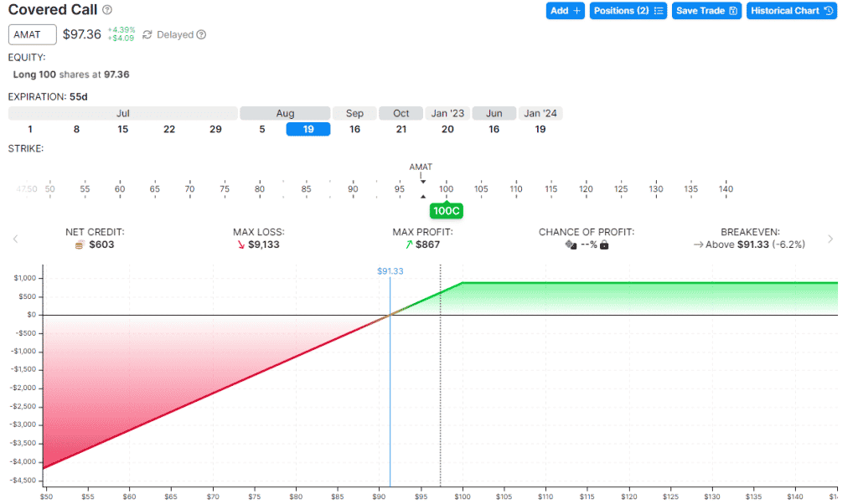858x504 pixels.
Task: Pick the Oct 21 expiration date
Action: [x=401, y=129]
